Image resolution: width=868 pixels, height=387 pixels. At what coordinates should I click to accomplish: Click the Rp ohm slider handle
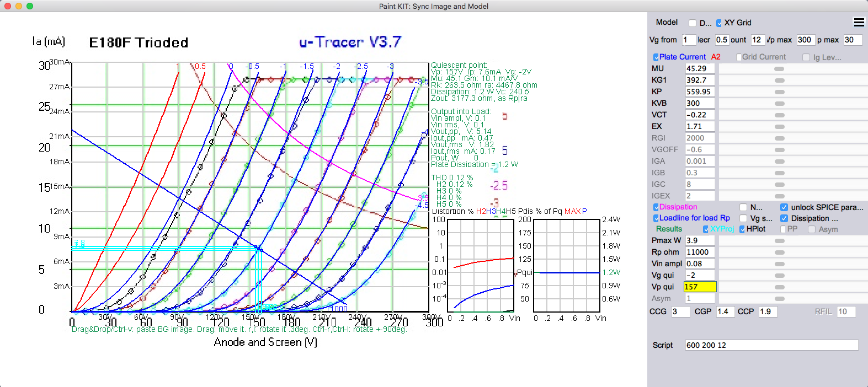779,252
